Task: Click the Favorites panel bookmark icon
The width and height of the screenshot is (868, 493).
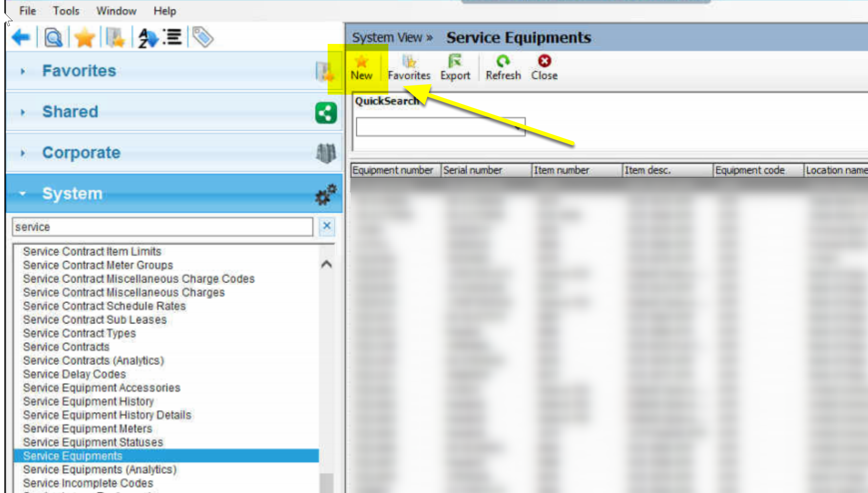Action: click(x=325, y=72)
